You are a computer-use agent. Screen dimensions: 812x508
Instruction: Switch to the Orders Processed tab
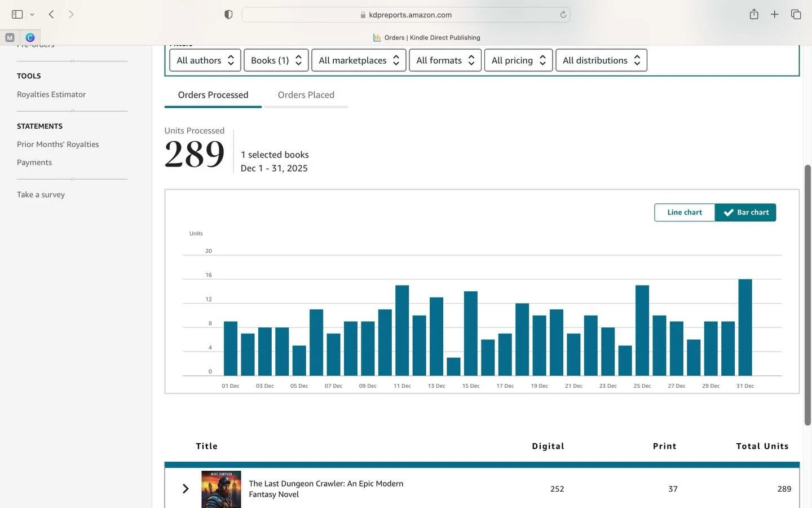pyautogui.click(x=213, y=95)
